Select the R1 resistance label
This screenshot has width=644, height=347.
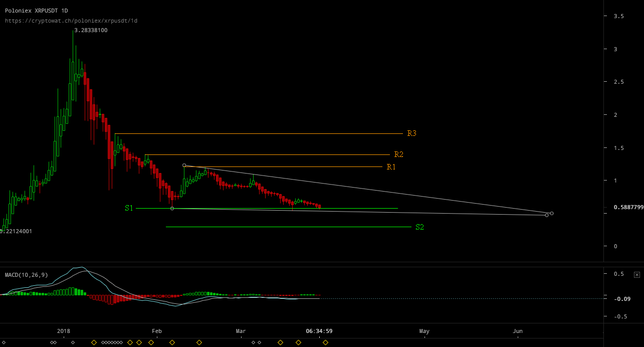point(391,166)
